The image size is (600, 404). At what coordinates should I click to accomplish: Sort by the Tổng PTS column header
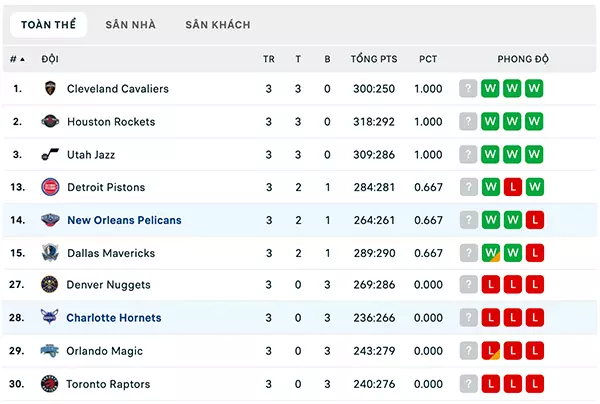(374, 59)
